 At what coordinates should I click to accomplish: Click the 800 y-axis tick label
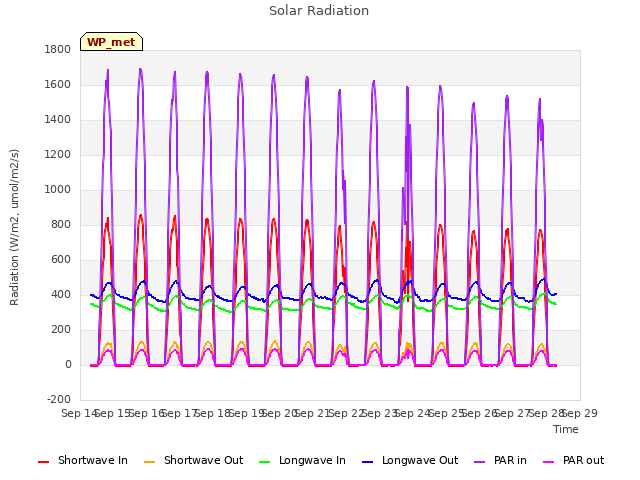tap(61, 224)
